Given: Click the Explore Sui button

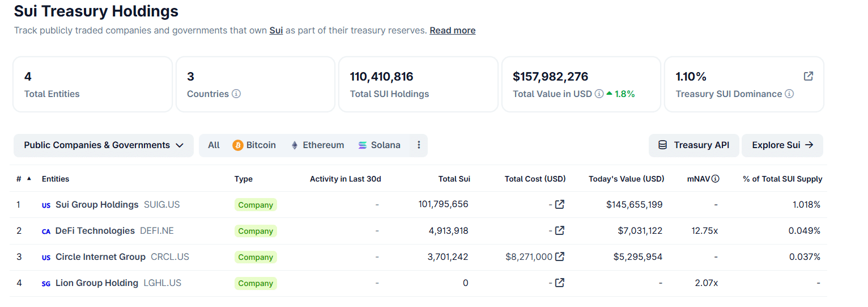Looking at the screenshot, I should (x=782, y=145).
